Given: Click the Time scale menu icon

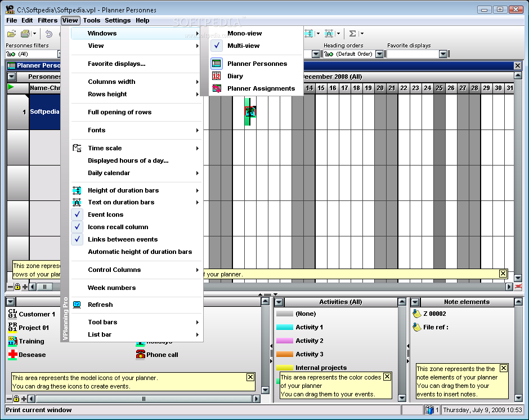Looking at the screenshot, I should coord(77,148).
